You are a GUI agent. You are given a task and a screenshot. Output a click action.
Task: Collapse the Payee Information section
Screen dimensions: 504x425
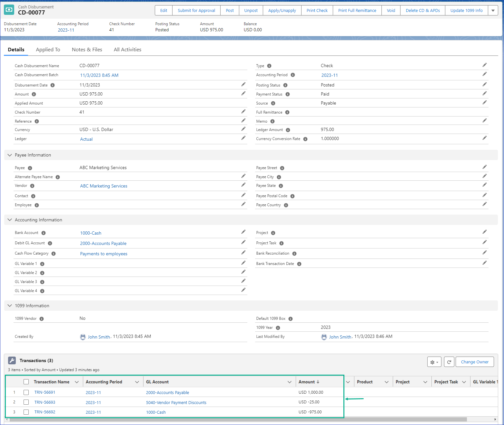(10, 155)
